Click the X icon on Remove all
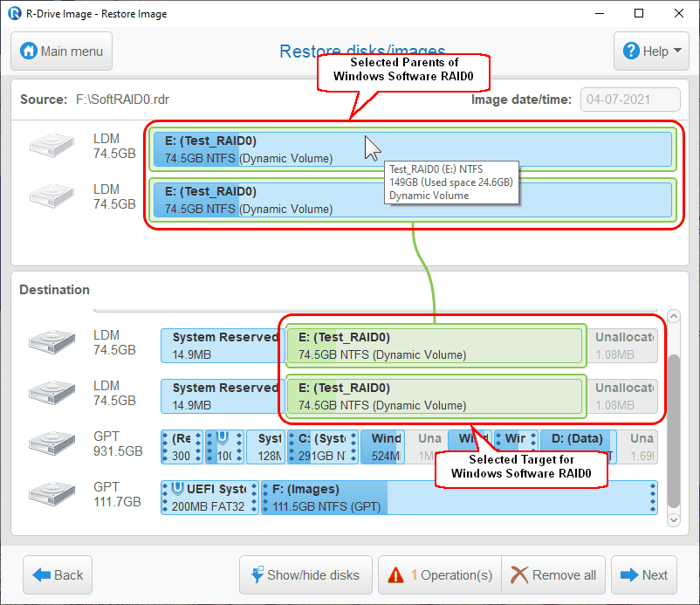The width and height of the screenshot is (700, 605). (x=519, y=575)
